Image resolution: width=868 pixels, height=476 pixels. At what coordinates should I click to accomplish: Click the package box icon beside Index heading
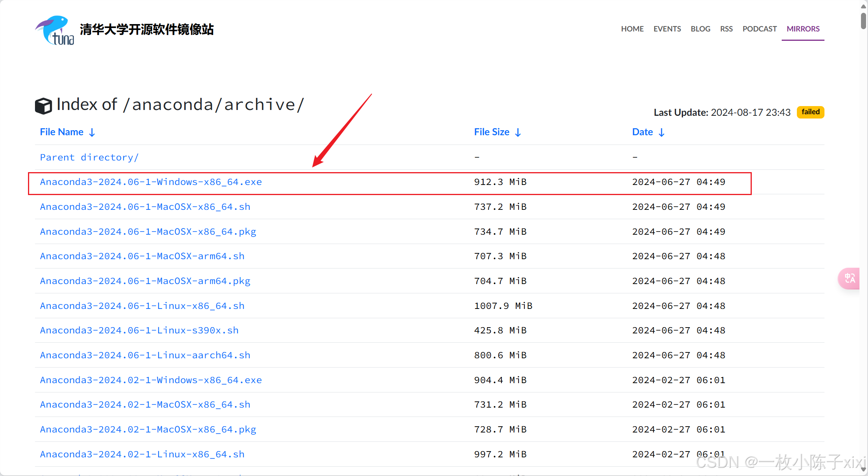(43, 106)
